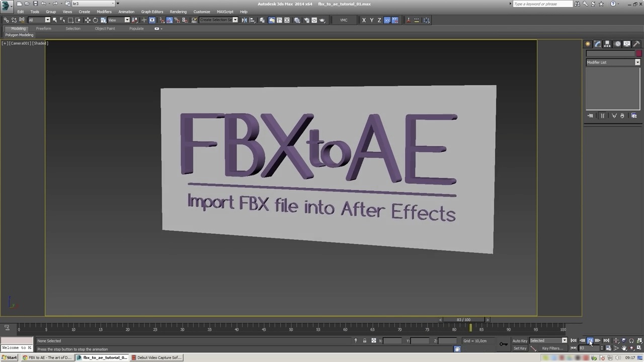
Task: Activate the Select and Rotate tool
Action: coord(96,20)
